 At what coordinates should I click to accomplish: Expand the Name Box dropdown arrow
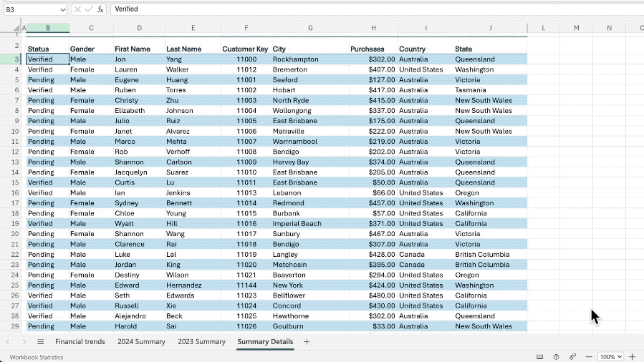click(62, 9)
